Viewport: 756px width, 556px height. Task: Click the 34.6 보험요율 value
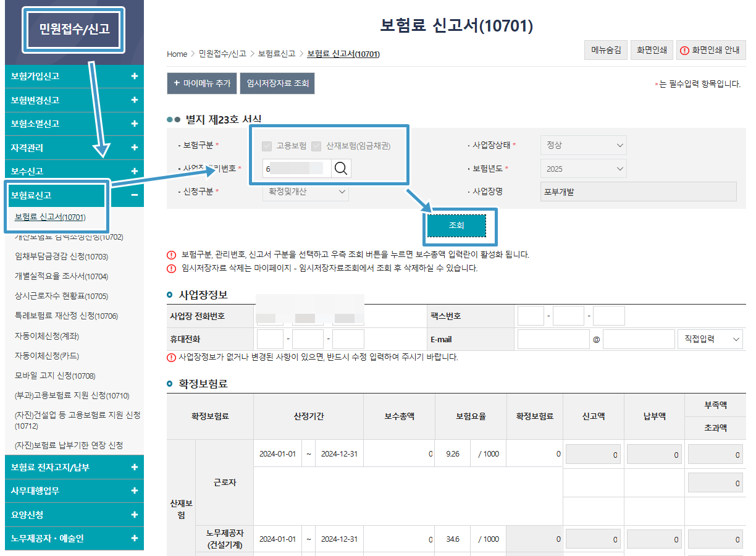pyautogui.click(x=453, y=539)
